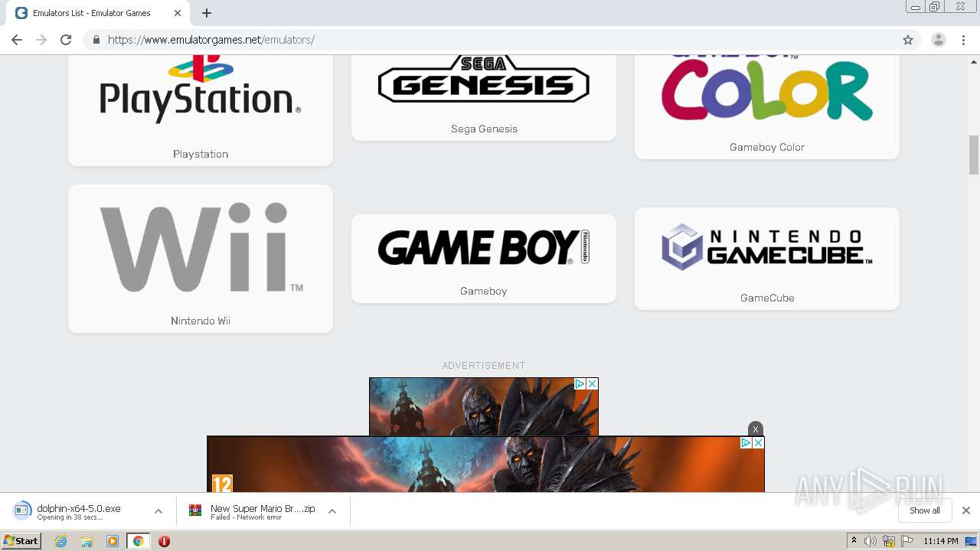Open the network tray icon
The height and width of the screenshot is (551, 980).
(x=889, y=541)
